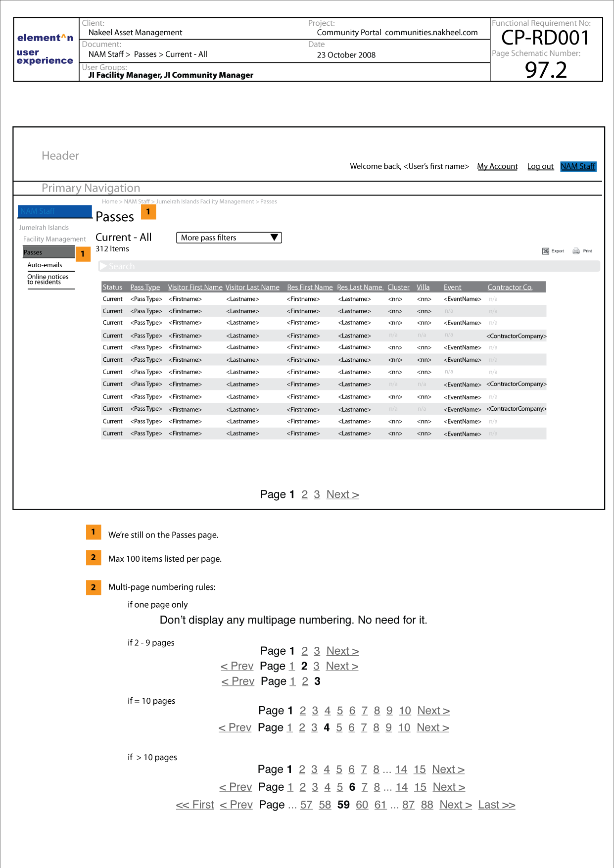The height and width of the screenshot is (868, 614).
Task: Click Next > below the passes table
Action: click(342, 494)
